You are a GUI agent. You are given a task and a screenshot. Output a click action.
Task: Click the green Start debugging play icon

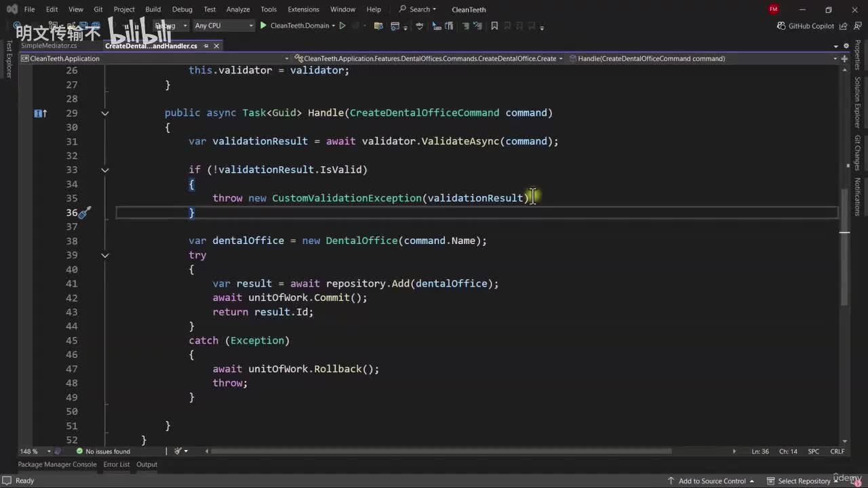click(263, 26)
